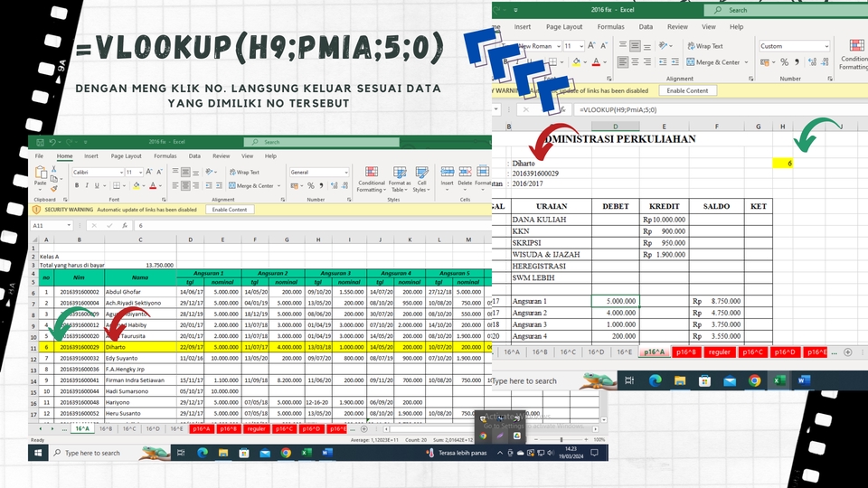Add new sheet plus in right Excel
The width and height of the screenshot is (868, 488).
[x=847, y=352]
